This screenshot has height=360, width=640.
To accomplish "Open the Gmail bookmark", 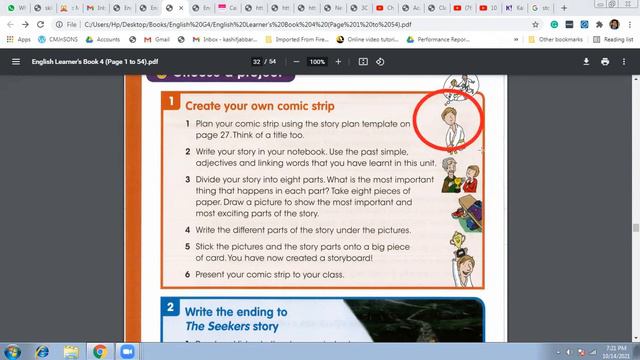I will (157, 40).
